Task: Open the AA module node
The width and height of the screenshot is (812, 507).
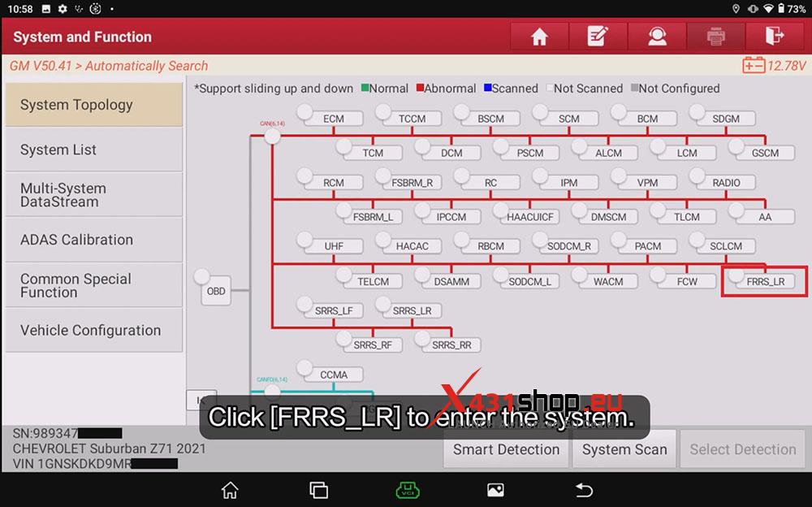Action: tap(766, 217)
